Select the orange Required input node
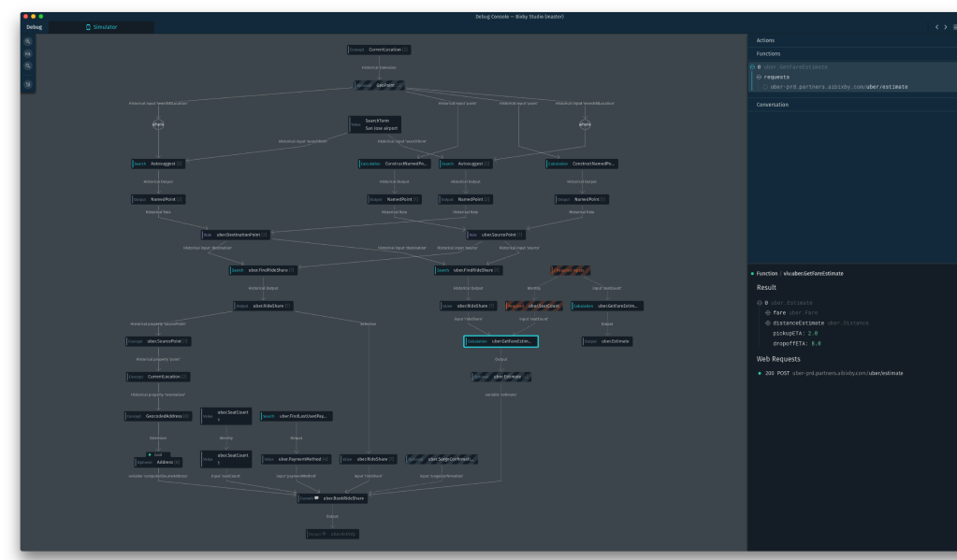The height and width of the screenshot is (560, 957). pyautogui.click(x=571, y=270)
